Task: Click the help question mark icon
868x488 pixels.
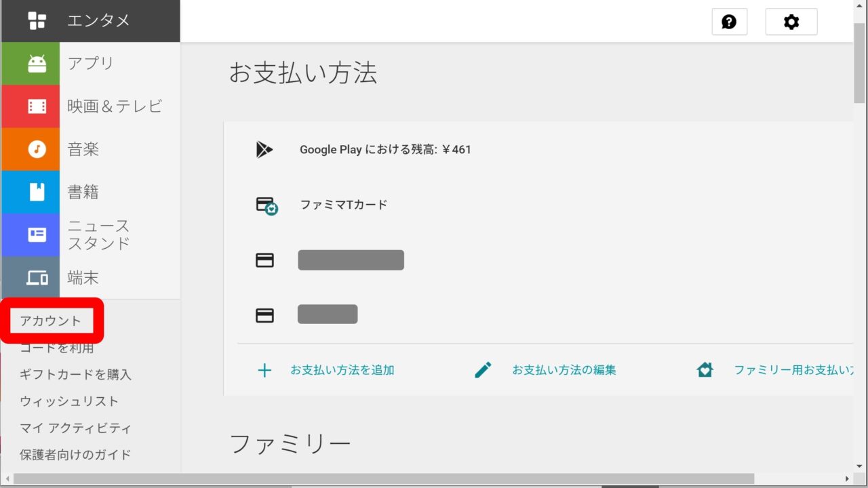Action: coord(729,22)
